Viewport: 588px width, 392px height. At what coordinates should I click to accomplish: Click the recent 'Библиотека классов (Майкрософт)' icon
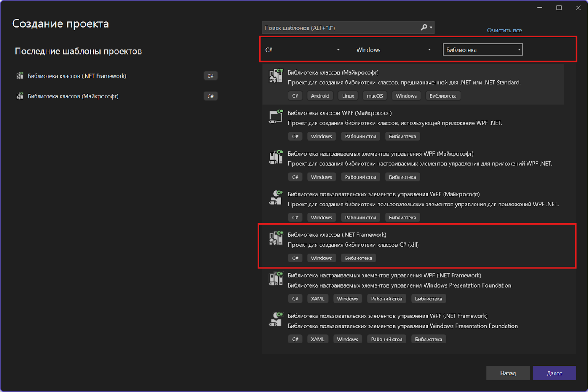pos(20,96)
